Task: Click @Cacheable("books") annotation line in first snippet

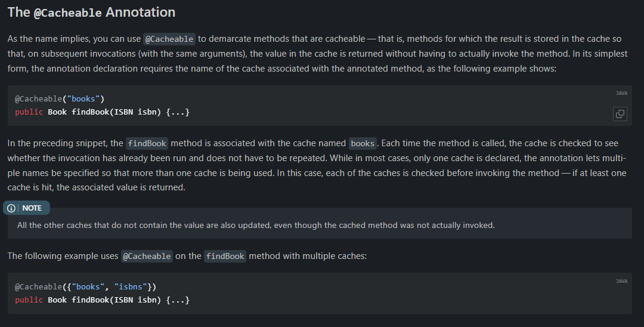Action: tap(60, 98)
